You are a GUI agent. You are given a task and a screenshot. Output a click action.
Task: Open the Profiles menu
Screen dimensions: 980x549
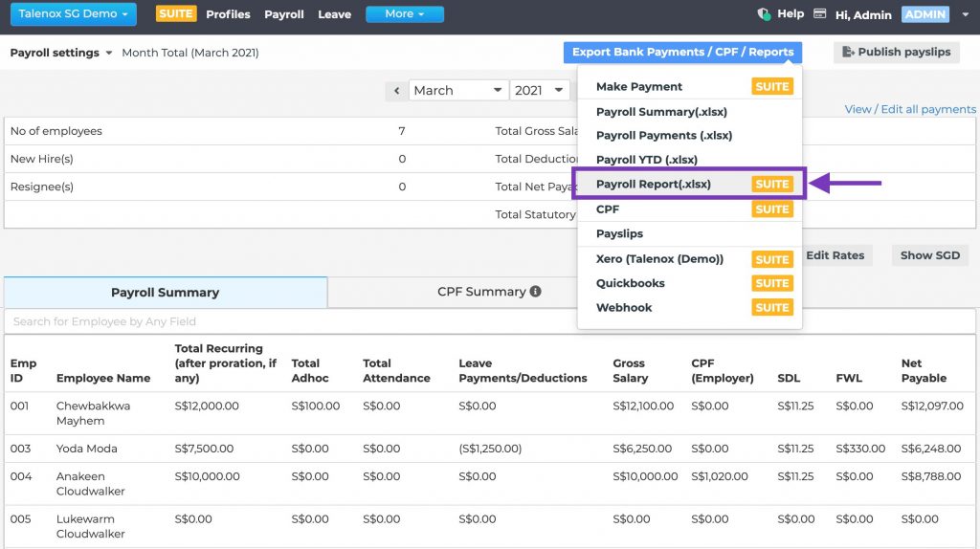228,14
